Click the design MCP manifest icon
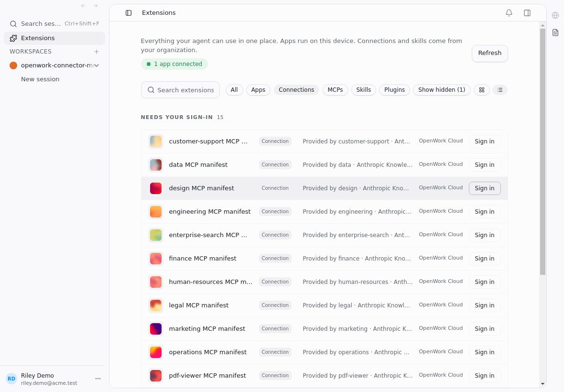This screenshot has height=392, width=564. pos(156,188)
